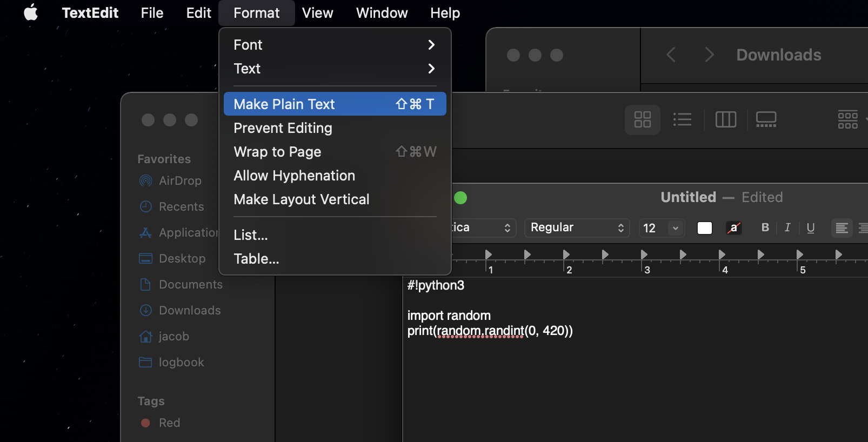
Task: Go back in Finder Downloads window
Action: point(671,55)
